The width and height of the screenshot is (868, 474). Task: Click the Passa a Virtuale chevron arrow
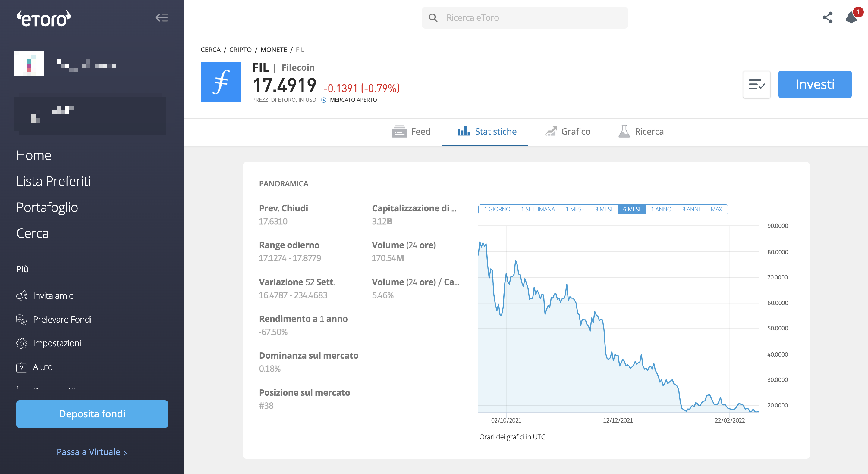(125, 453)
